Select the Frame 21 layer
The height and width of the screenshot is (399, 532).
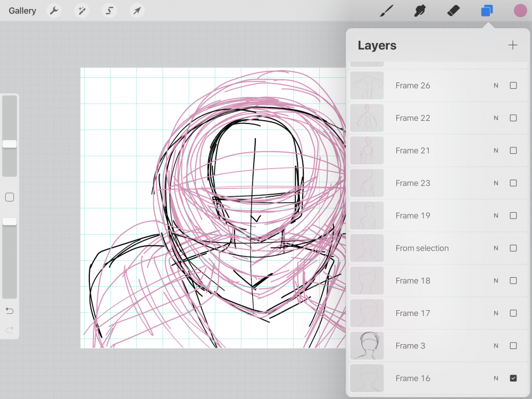pos(413,151)
